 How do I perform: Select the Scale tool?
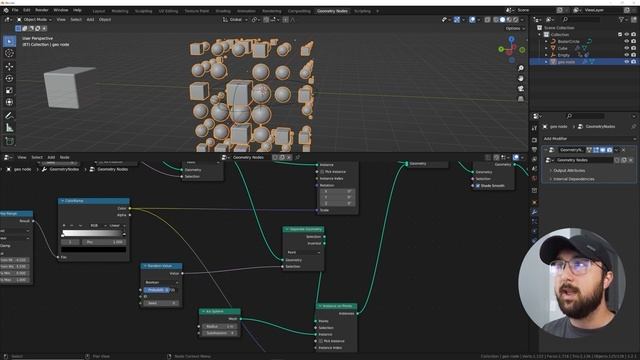(x=9, y=91)
